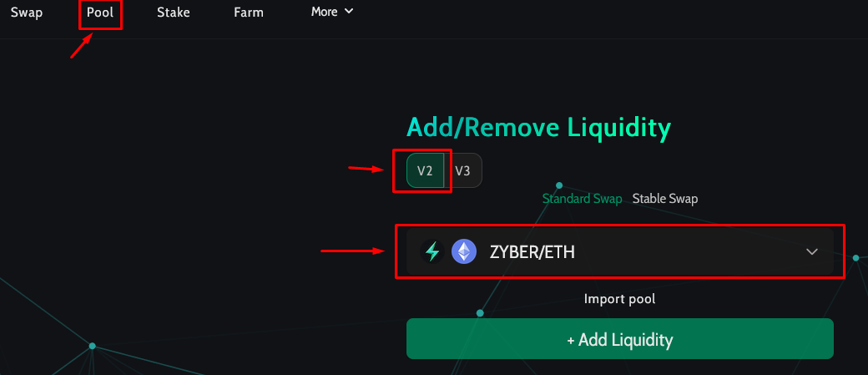Click the ZYBER lightning bolt token icon
The image size is (868, 375).
(x=432, y=251)
